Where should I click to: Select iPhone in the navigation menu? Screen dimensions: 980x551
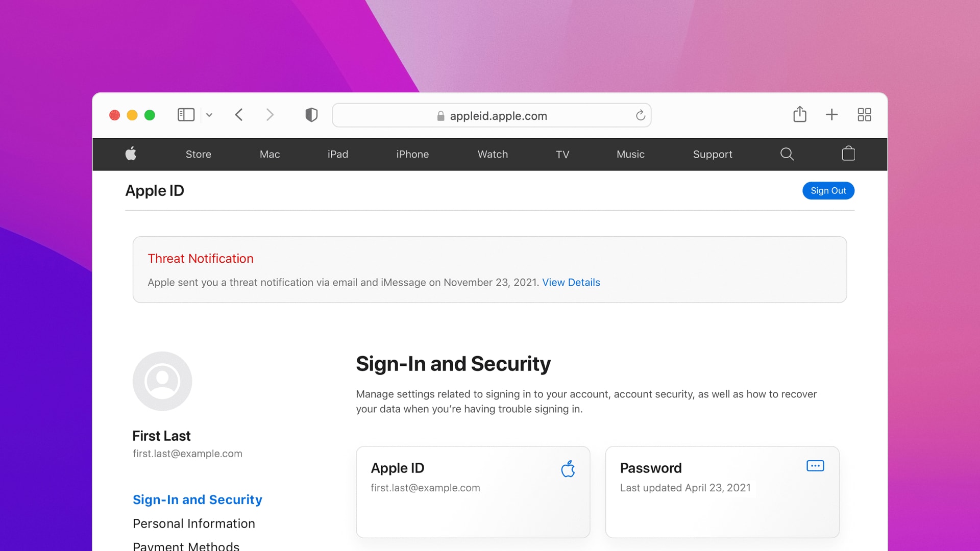412,154
